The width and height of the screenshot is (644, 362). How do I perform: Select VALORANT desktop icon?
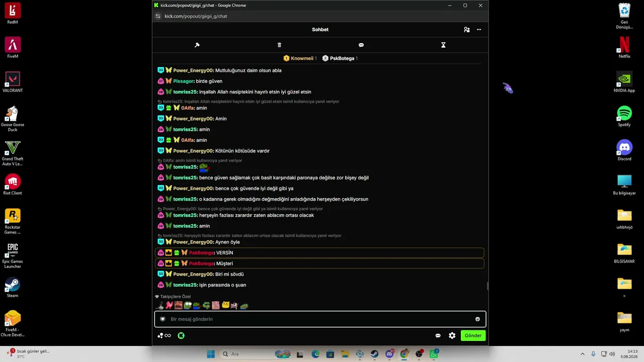13,82
